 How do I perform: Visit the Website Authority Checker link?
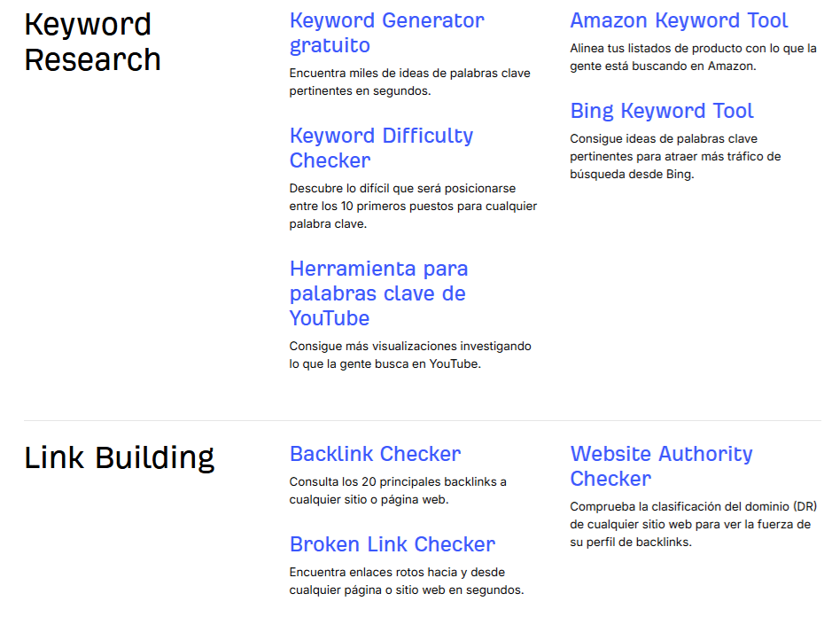pos(661,466)
